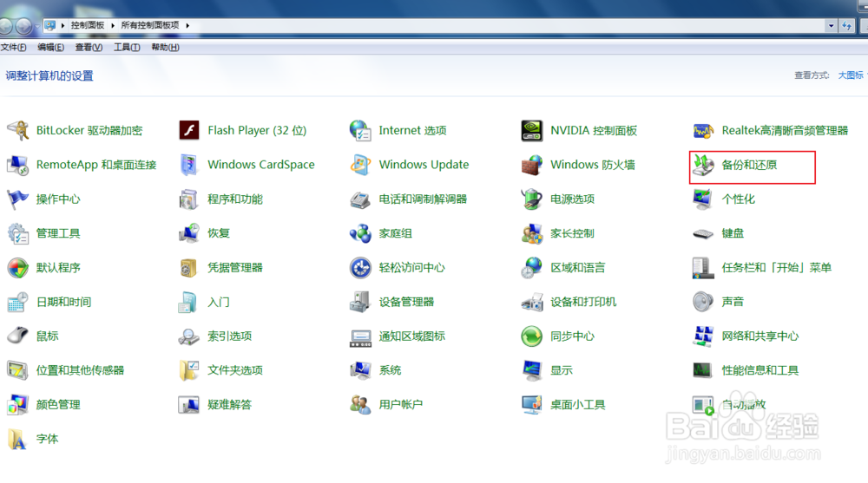The height and width of the screenshot is (483, 868).
Task: Click the 默认程序 icon
Action: click(17, 268)
